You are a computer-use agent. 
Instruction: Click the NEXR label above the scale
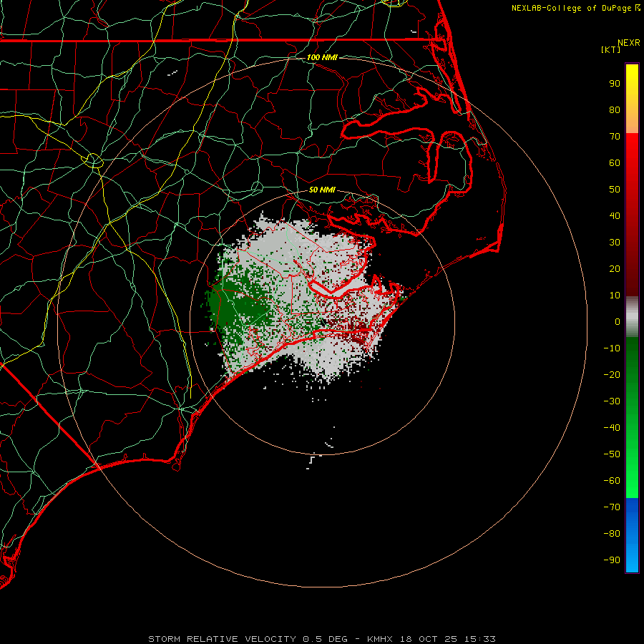click(x=629, y=43)
